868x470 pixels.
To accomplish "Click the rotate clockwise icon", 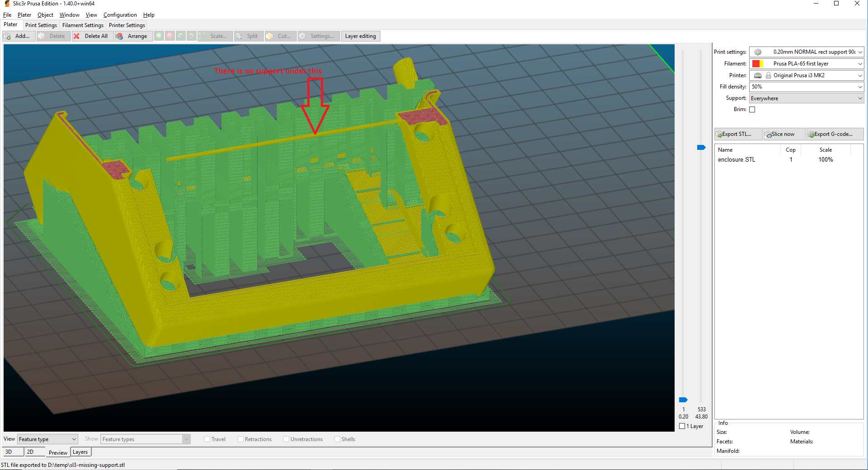I will [191, 36].
